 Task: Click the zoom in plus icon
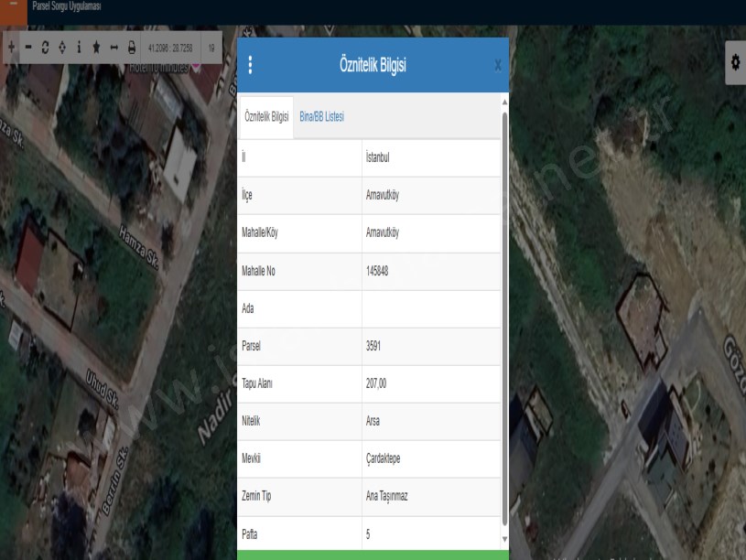tap(11, 47)
